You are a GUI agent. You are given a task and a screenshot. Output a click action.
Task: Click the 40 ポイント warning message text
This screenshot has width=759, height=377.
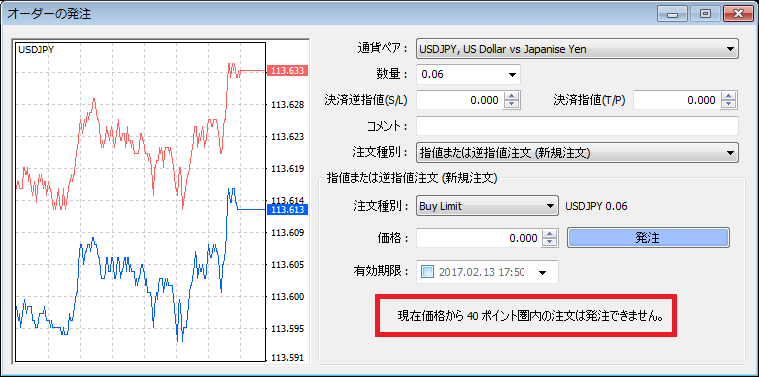click(530, 317)
